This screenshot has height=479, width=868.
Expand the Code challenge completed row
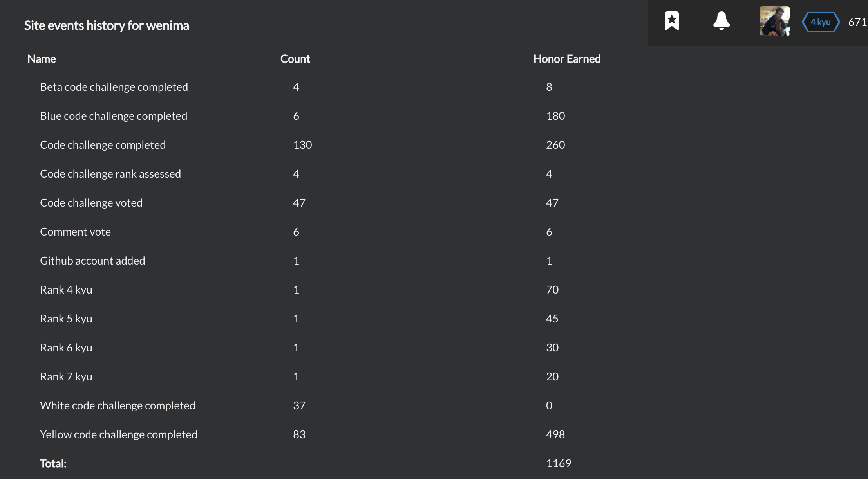coord(103,144)
